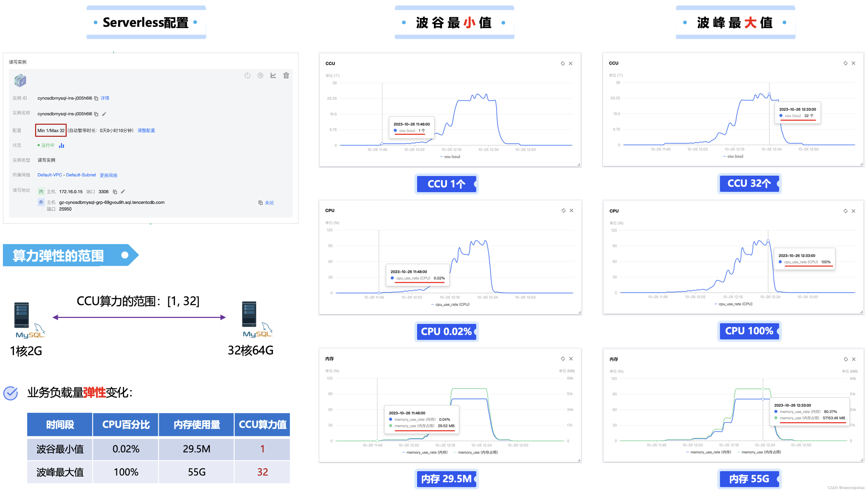This screenshot has height=492, width=868.
Task: Refresh the left CPU chart
Action: 563,211
